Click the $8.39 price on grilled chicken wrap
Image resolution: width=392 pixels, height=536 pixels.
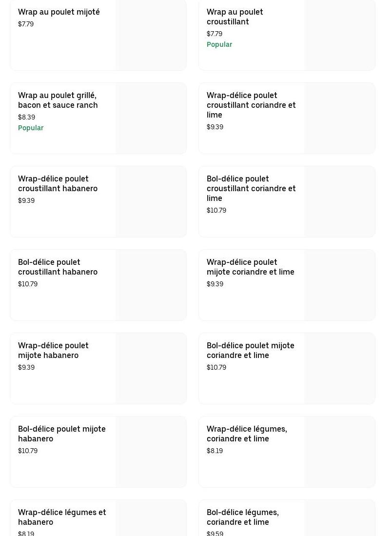point(27,117)
